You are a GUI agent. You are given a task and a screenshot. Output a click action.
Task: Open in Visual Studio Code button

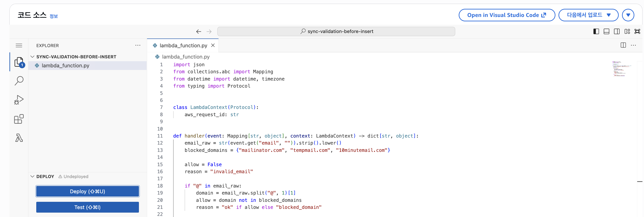[x=507, y=15]
